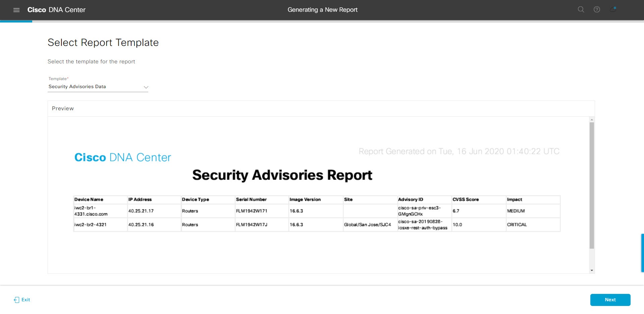The image size is (644, 314).
Task: Click the Cisco DNA Center logo
Action: (x=56, y=10)
